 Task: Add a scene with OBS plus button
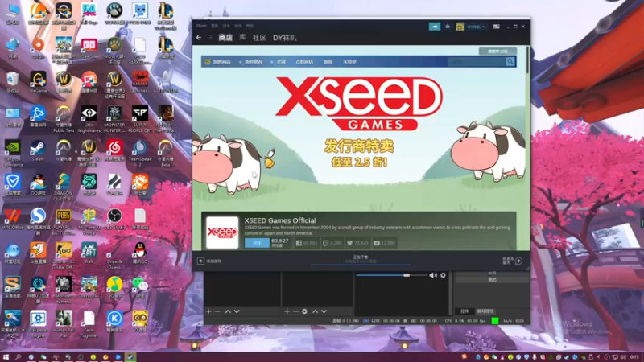pos(208,311)
